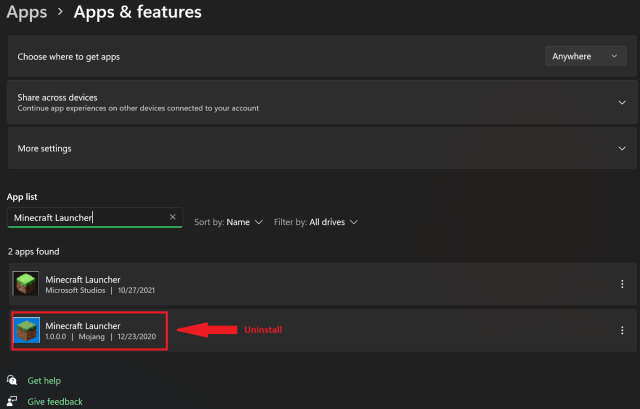640x409 pixels.
Task: Open three-dot menu for Mojang Minecraft Launcher
Action: click(x=622, y=331)
